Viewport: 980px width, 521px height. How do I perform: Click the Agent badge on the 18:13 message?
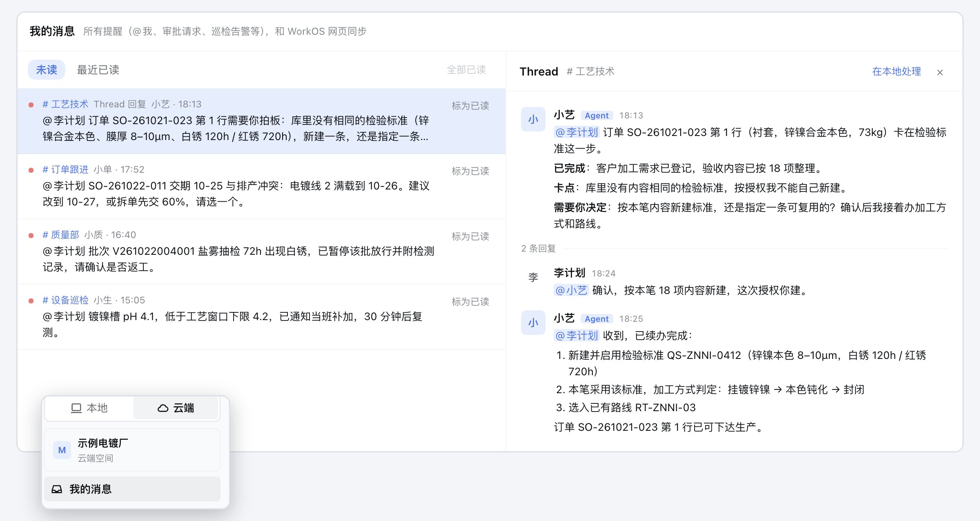coord(597,116)
